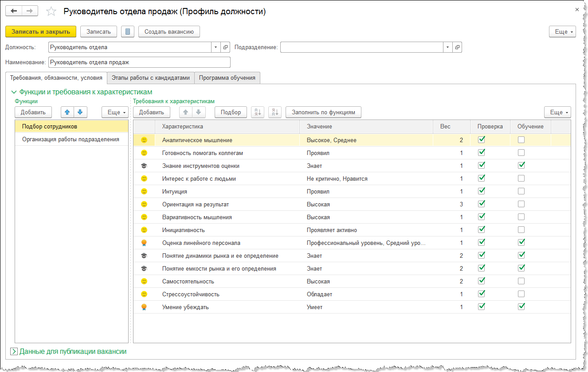Click the Записать и закрыть button
This screenshot has width=588, height=372.
[41, 31]
